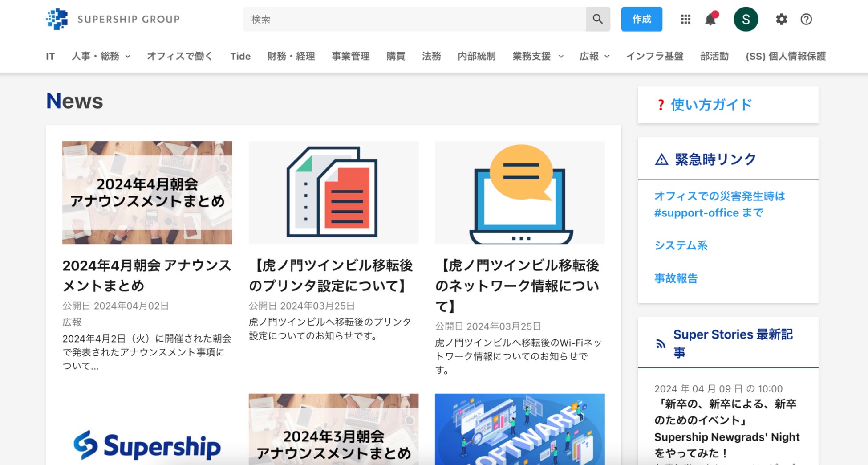Open the help question mark icon

pos(806,19)
